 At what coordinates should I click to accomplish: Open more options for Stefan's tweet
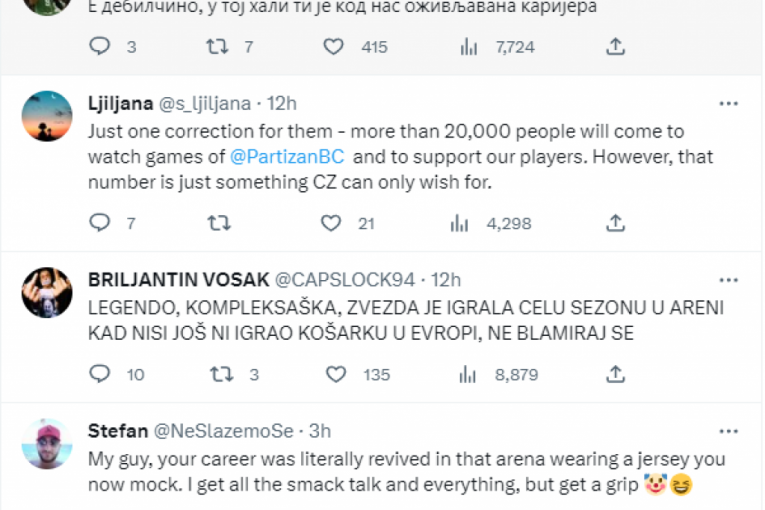[x=731, y=431]
